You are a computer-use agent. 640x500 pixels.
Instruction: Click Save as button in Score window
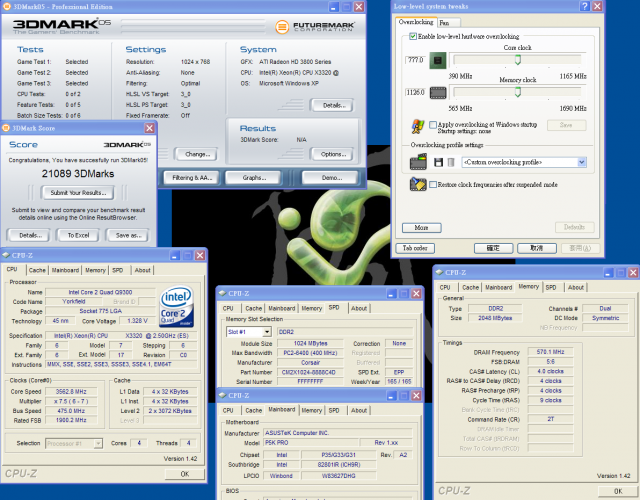pyautogui.click(x=128, y=235)
